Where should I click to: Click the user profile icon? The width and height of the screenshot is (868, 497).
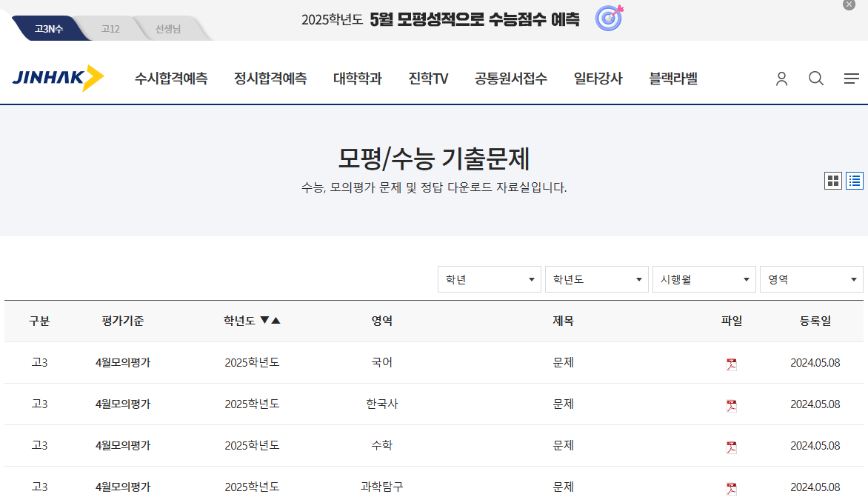(x=781, y=78)
